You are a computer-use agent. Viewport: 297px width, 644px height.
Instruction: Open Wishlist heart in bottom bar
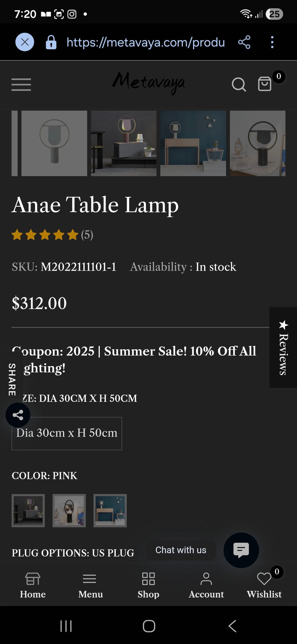tap(264, 585)
